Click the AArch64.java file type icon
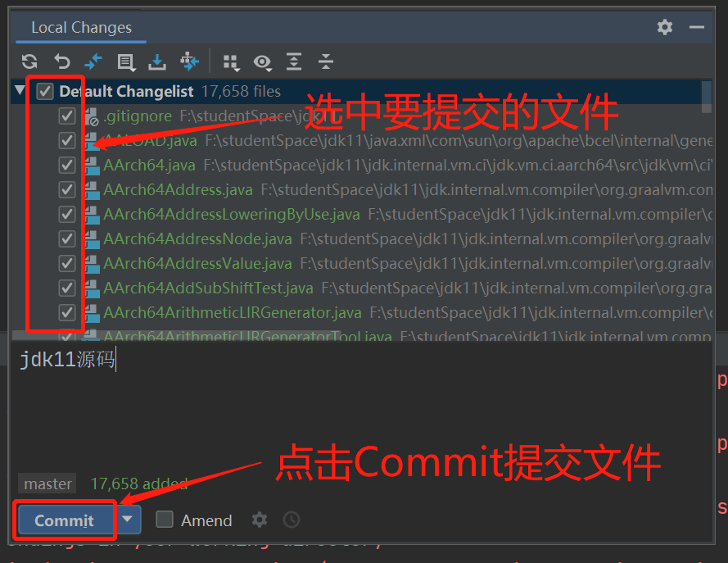 click(92, 166)
